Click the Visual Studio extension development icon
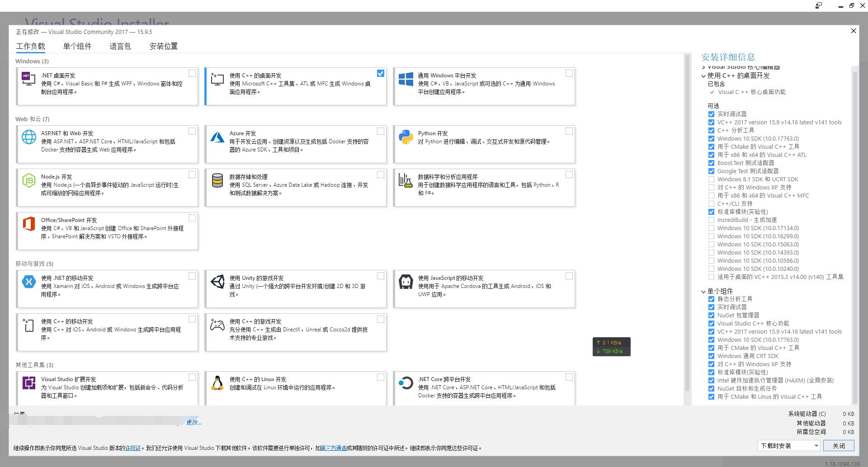 pyautogui.click(x=28, y=383)
